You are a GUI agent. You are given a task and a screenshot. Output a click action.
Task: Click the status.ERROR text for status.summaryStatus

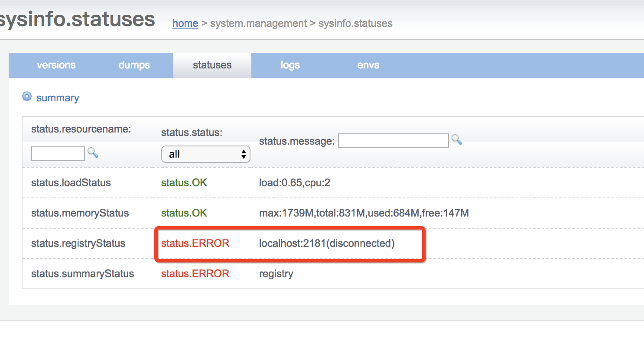195,274
